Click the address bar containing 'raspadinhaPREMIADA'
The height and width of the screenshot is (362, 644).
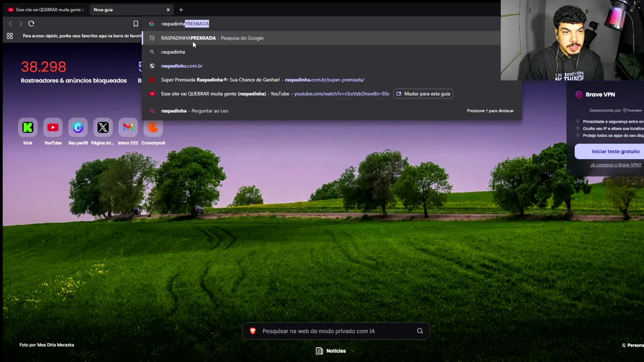(x=322, y=24)
